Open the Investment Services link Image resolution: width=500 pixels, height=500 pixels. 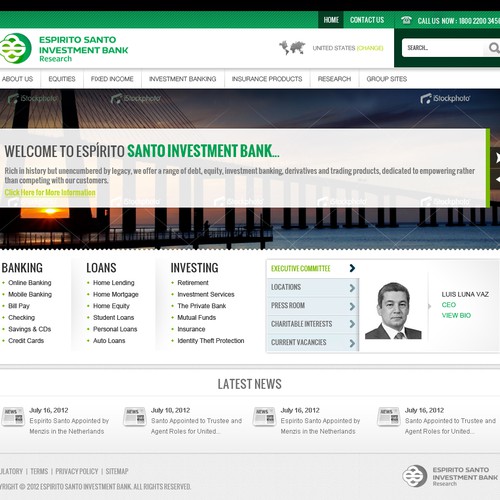[206, 294]
